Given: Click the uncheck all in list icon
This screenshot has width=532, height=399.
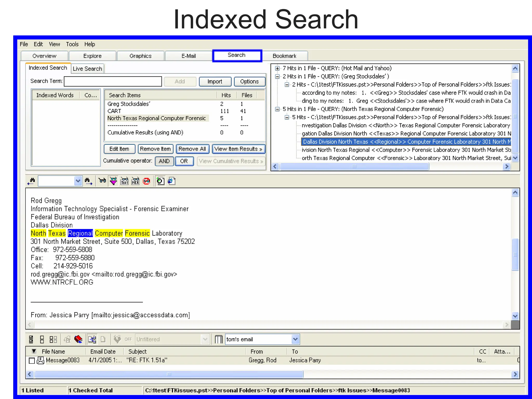Looking at the screenshot, I should pyautogui.click(x=53, y=339).
